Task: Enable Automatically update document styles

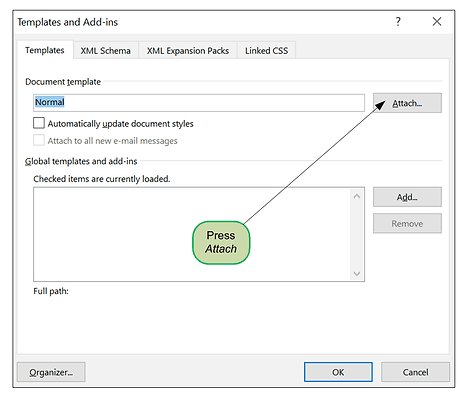Action: [39, 123]
